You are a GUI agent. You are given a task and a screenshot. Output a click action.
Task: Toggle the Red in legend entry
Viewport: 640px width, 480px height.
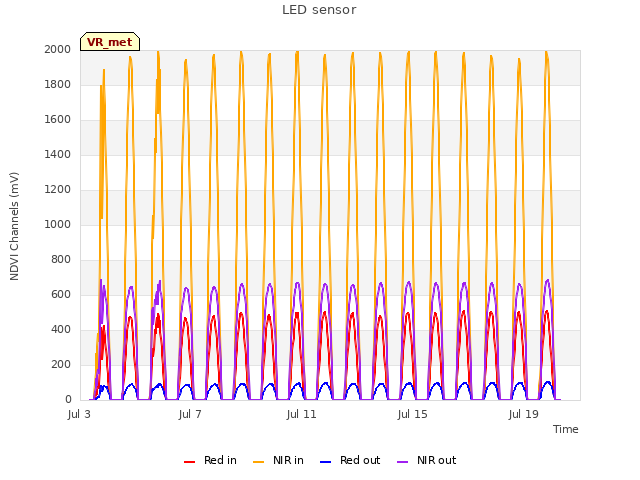(210, 460)
